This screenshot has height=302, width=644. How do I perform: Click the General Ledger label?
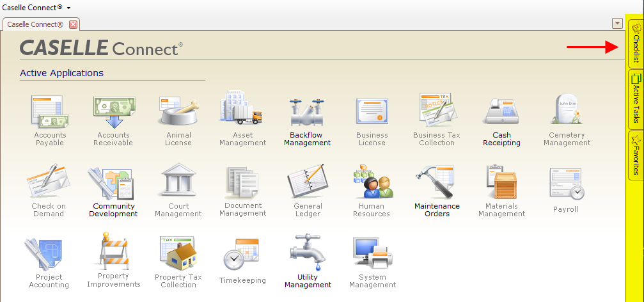coord(308,210)
